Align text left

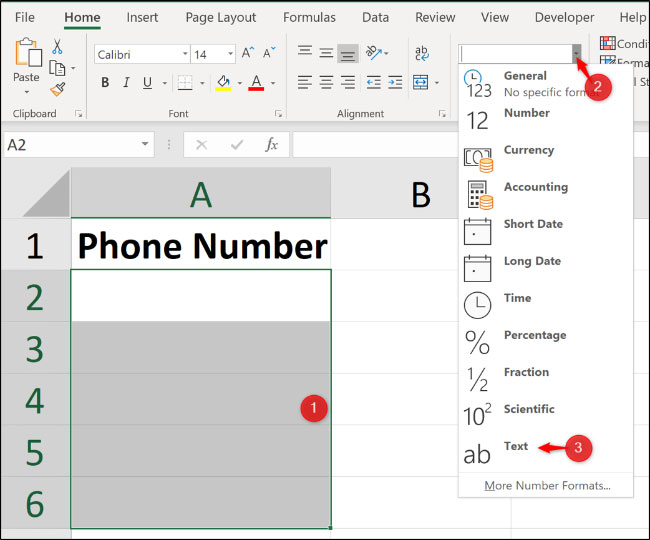[305, 82]
